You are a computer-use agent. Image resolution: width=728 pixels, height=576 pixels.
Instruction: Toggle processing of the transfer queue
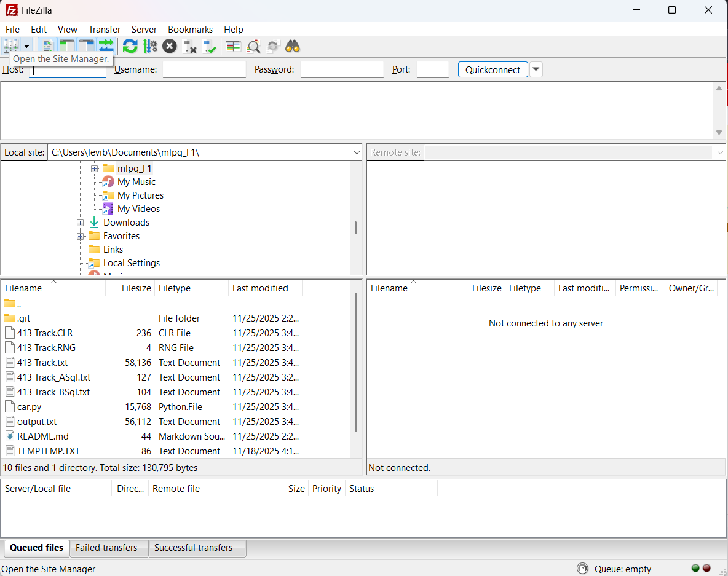[149, 45]
